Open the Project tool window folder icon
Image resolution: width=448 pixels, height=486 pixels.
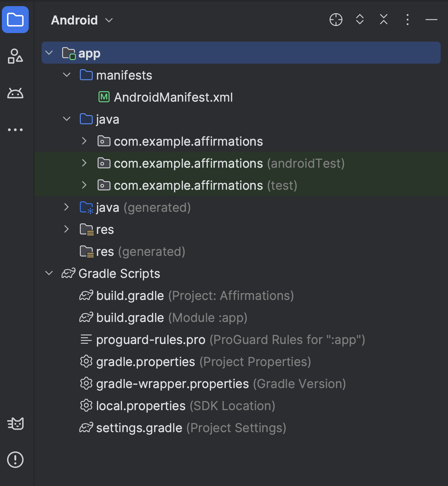click(15, 20)
